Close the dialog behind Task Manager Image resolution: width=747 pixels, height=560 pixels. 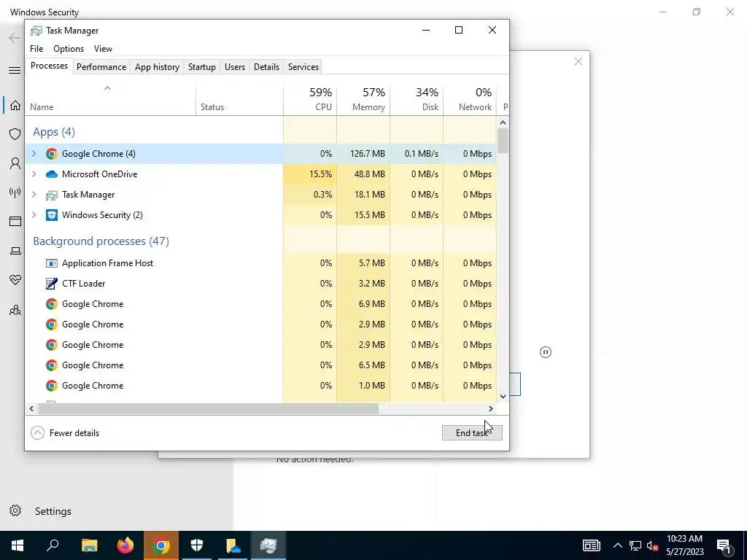pyautogui.click(x=578, y=61)
